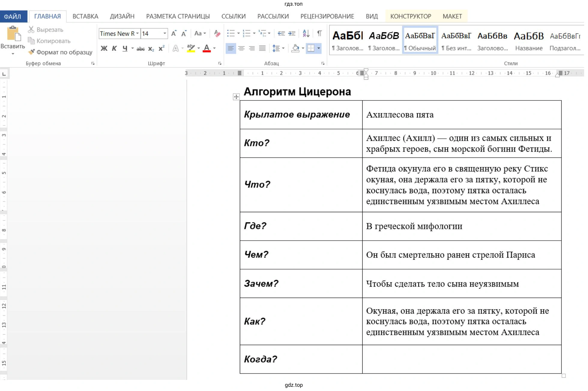This screenshot has height=391, width=588.
Task: Click the empty cell next to Когда?
Action: [462, 359]
